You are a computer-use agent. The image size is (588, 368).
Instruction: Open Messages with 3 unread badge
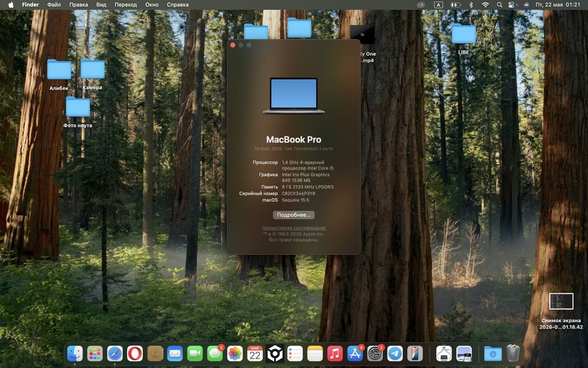tap(215, 353)
